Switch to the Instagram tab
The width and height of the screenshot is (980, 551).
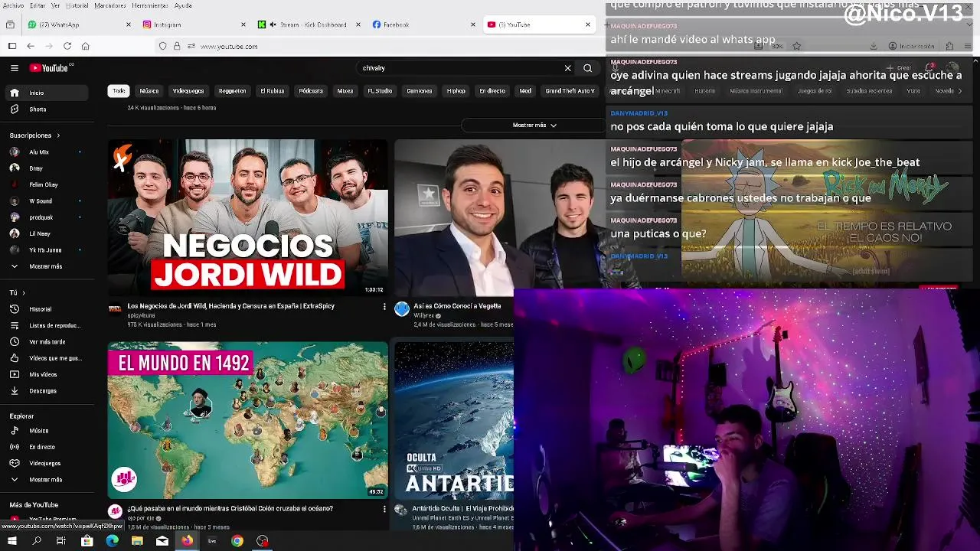[x=194, y=24]
